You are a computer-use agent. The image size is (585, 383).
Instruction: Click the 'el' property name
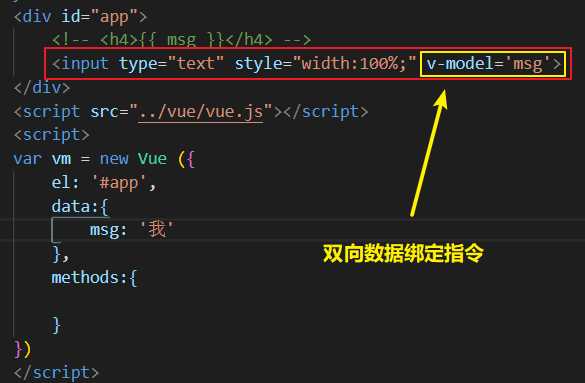click(x=61, y=183)
